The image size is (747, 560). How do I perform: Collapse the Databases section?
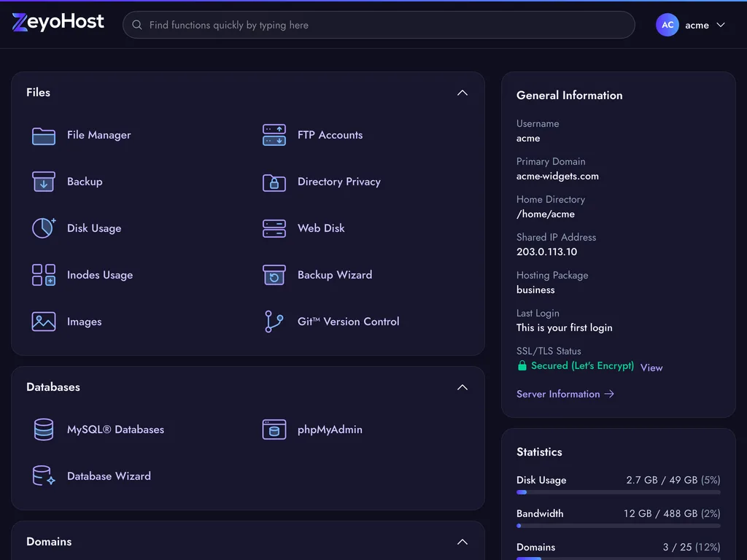[462, 388]
